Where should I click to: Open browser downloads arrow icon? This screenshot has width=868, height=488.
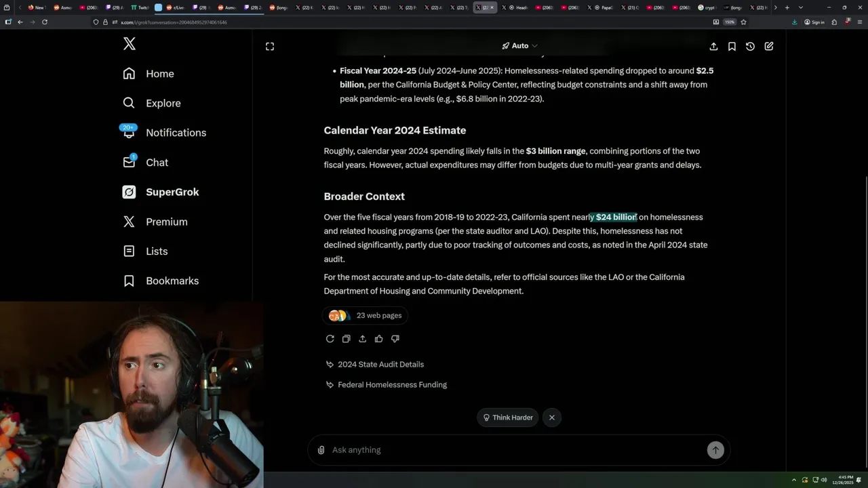click(x=795, y=22)
